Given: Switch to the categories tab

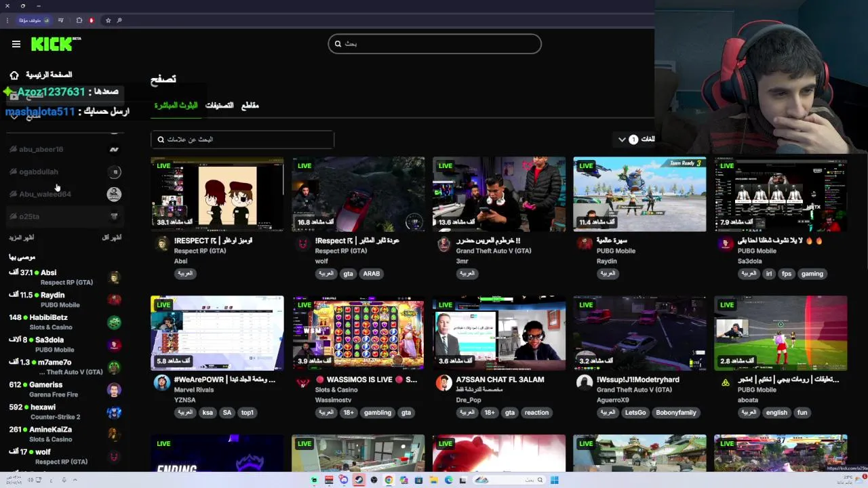Looking at the screenshot, I should (219, 106).
